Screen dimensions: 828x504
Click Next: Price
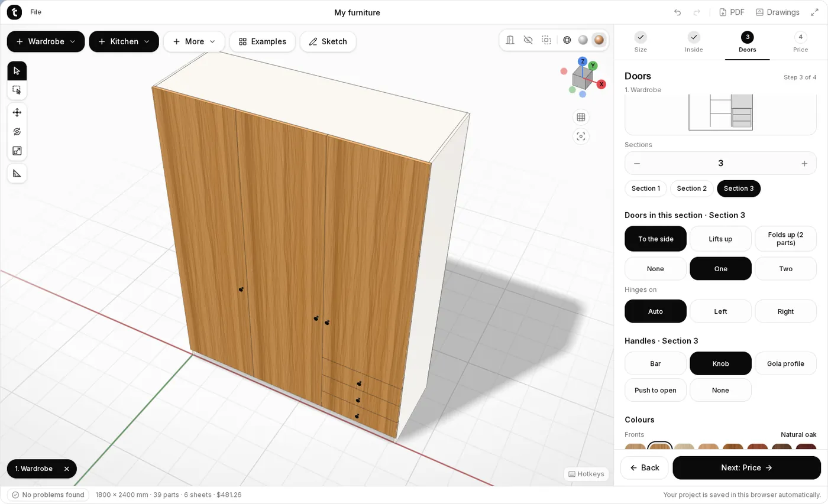click(x=747, y=468)
